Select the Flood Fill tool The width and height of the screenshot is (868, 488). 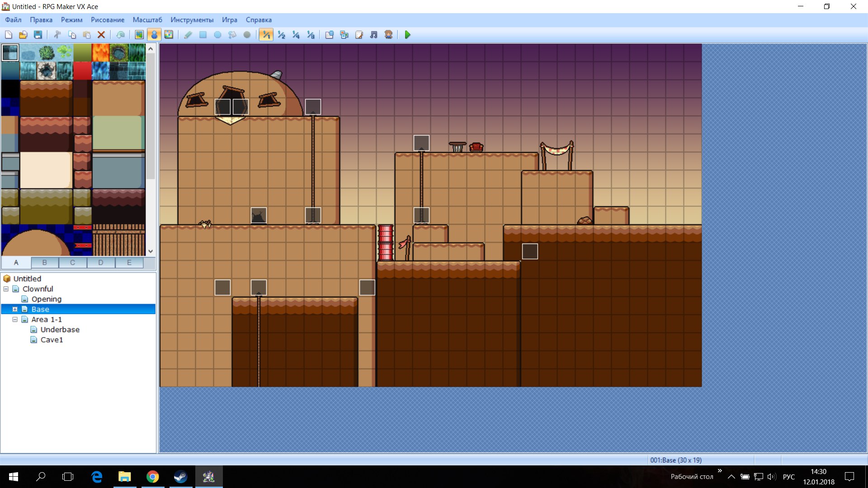click(x=232, y=35)
